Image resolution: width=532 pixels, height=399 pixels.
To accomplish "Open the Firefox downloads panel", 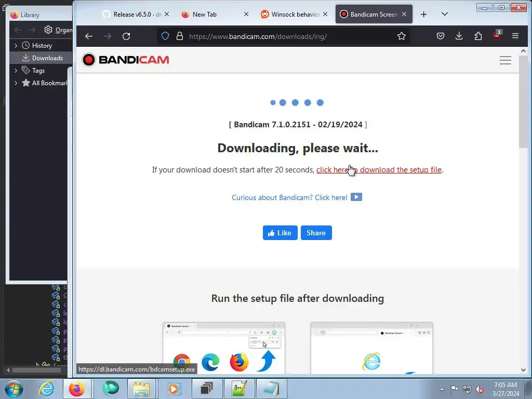I will click(x=459, y=36).
